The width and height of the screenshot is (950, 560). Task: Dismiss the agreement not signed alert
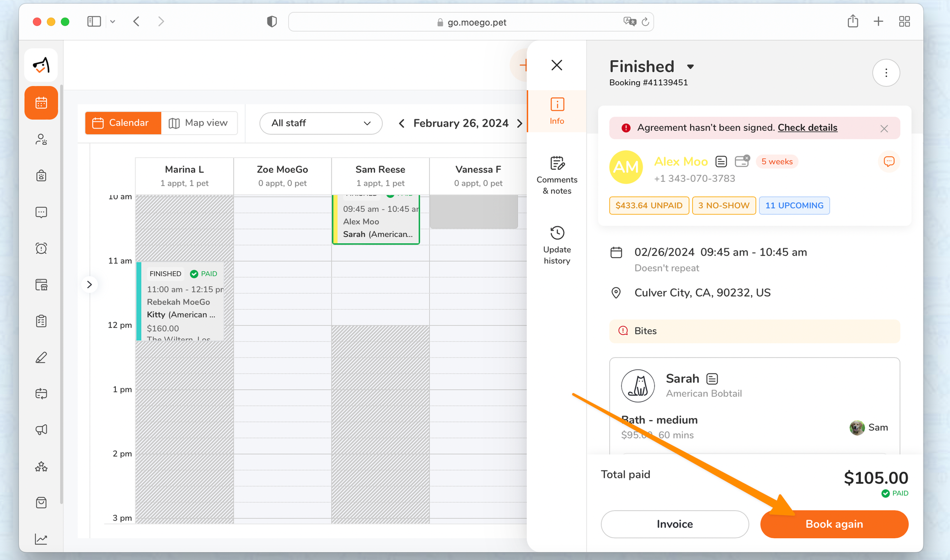(884, 129)
